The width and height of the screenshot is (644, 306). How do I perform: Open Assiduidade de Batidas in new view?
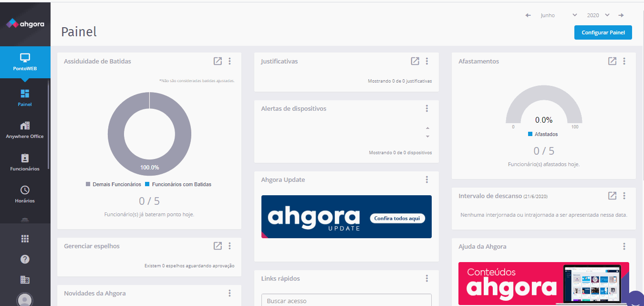tap(218, 61)
